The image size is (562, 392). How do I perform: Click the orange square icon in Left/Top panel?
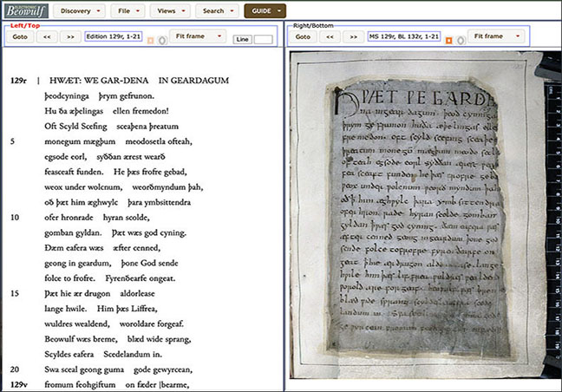(x=151, y=41)
